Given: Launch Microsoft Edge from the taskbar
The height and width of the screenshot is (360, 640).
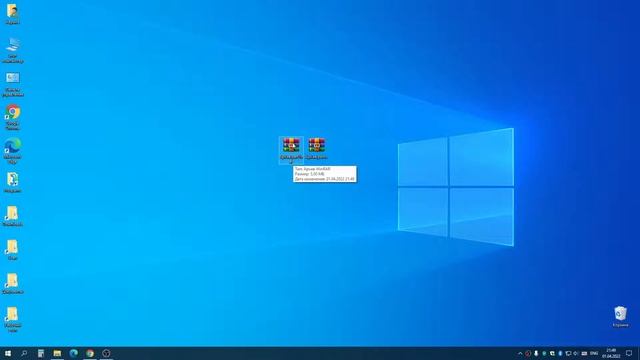Looking at the screenshot, I should [73, 353].
